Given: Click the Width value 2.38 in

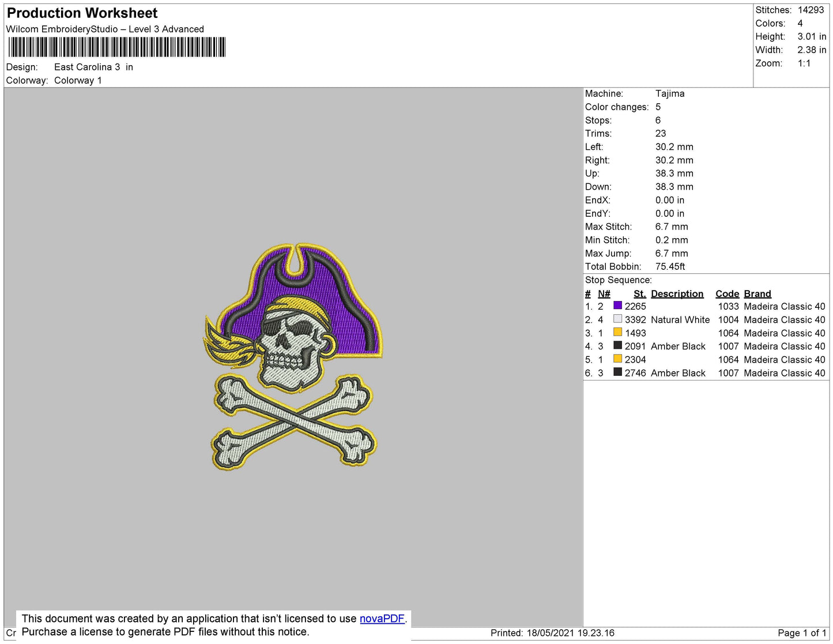Looking at the screenshot, I should pos(812,50).
